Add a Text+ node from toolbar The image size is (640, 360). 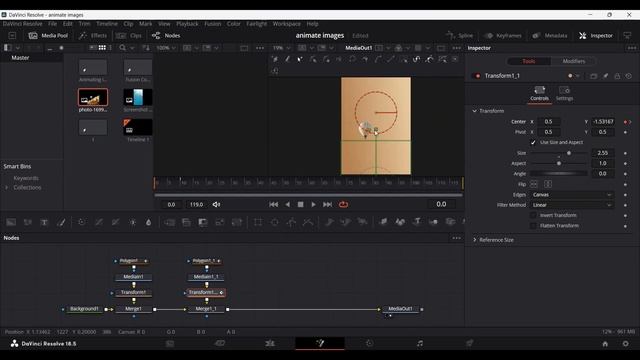pyautogui.click(x=44, y=222)
